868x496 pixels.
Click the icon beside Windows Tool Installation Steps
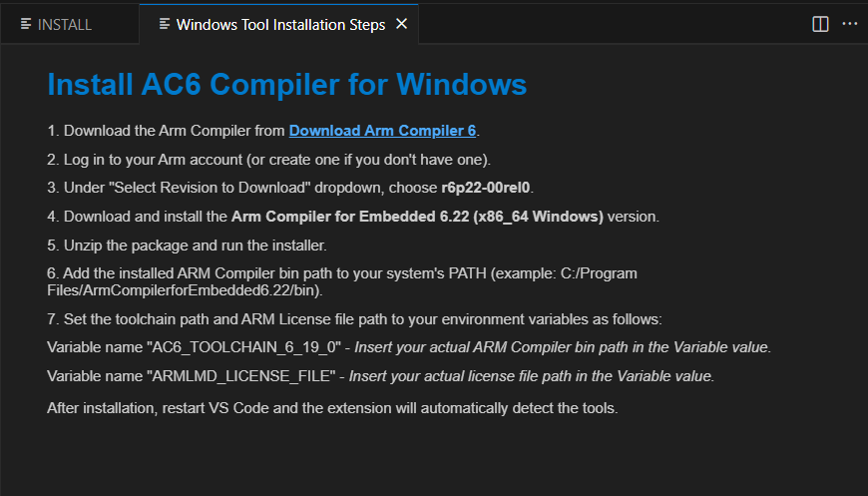(x=165, y=24)
